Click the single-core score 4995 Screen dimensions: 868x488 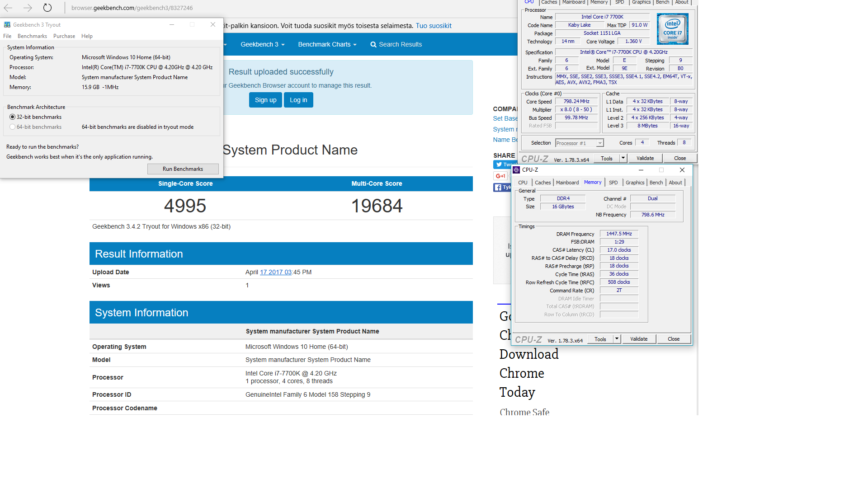point(185,206)
